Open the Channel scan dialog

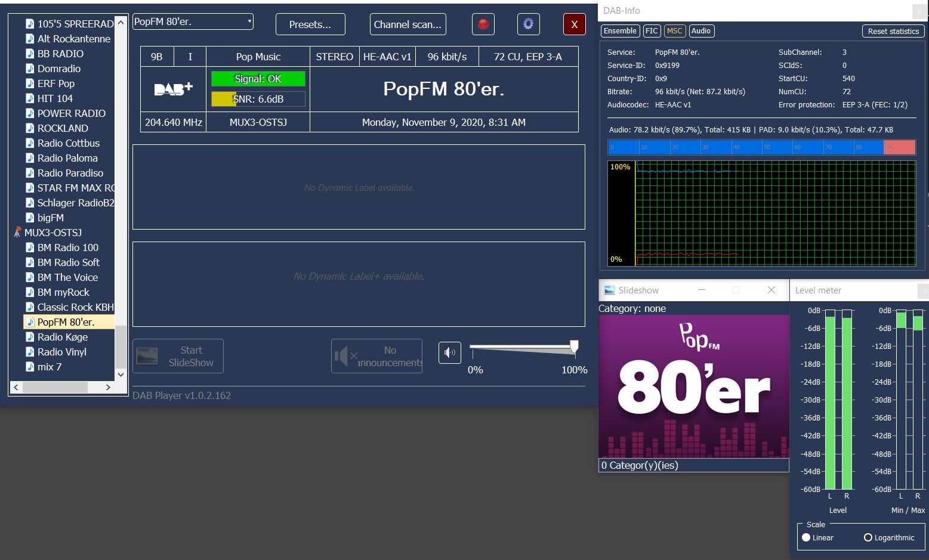point(408,24)
